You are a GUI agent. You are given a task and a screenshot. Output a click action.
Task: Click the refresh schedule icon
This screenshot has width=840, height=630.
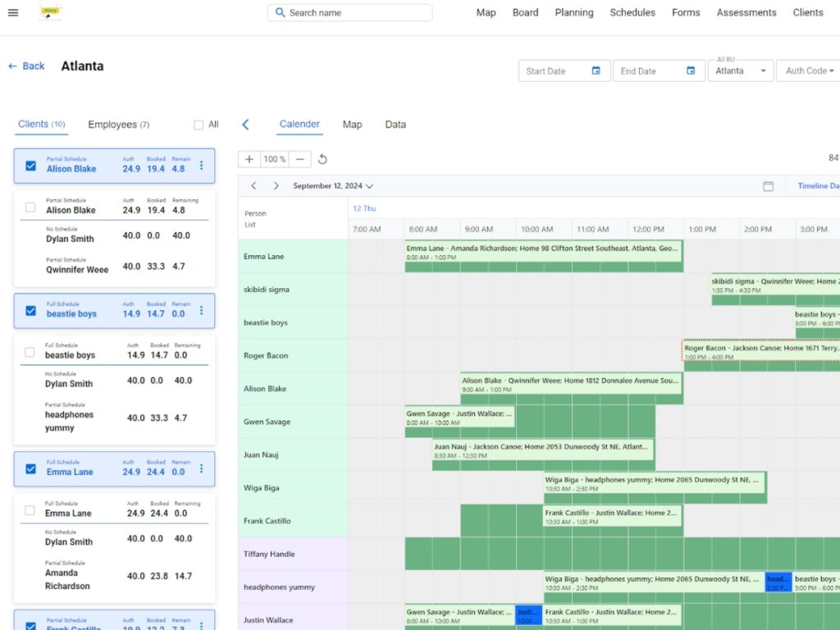pos(322,159)
